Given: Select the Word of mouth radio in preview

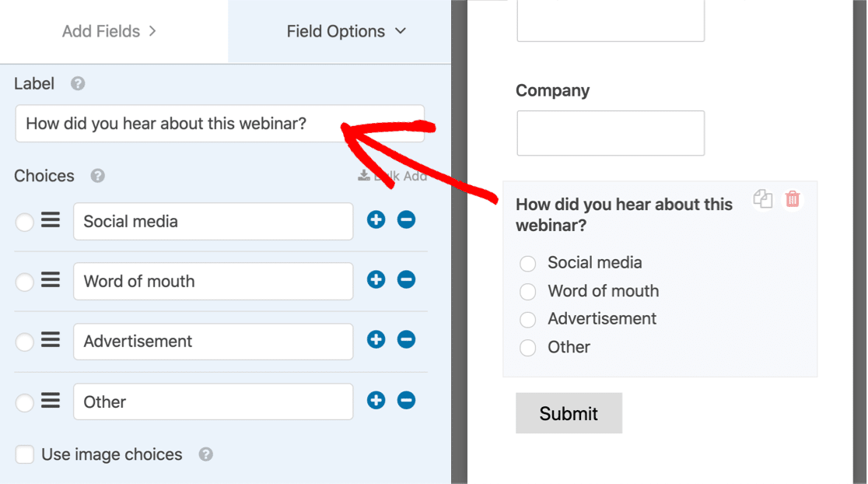Looking at the screenshot, I should (x=527, y=292).
